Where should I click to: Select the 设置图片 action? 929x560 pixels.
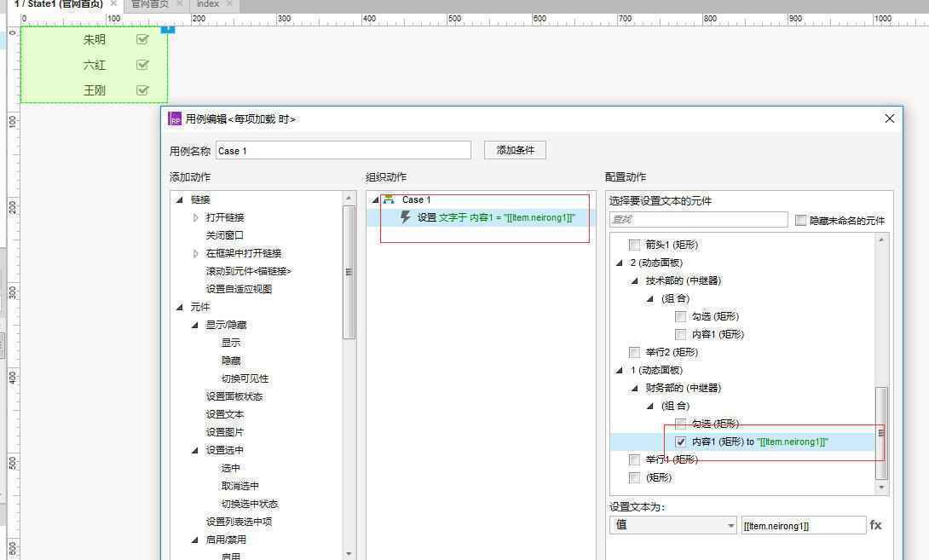(x=224, y=432)
